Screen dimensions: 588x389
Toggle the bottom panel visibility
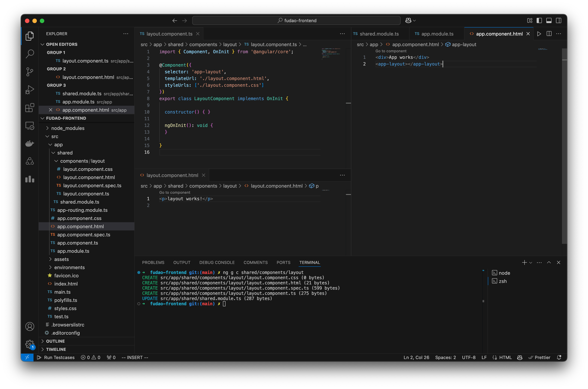coord(549,21)
